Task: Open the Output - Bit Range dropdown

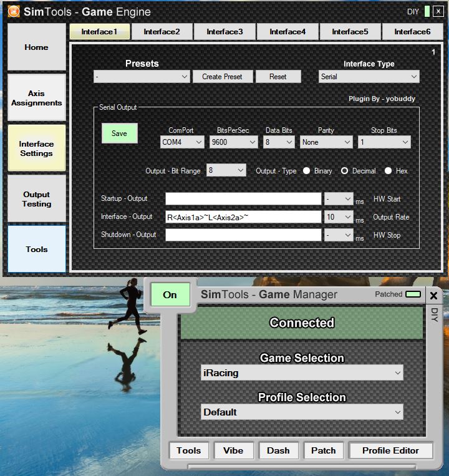Action: (226, 170)
